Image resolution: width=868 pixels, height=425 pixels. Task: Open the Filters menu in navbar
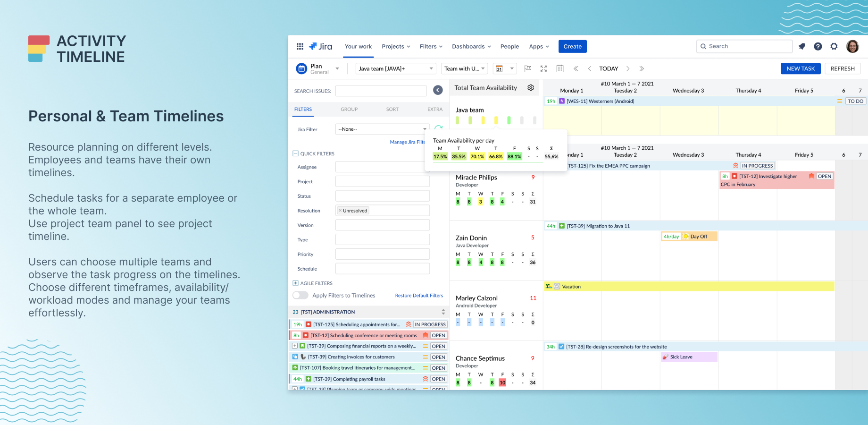click(x=431, y=46)
